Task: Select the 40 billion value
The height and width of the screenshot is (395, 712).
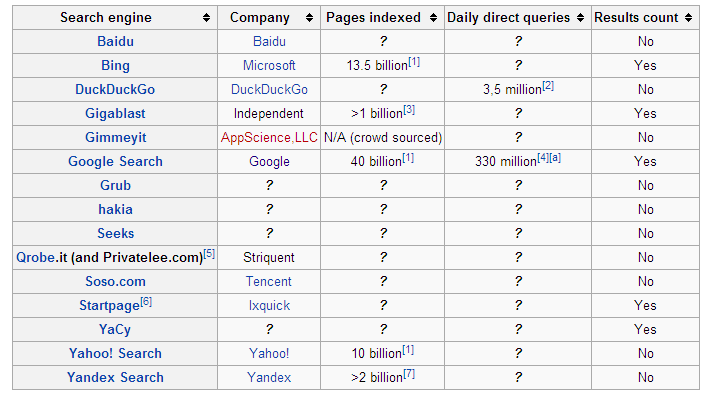Action: pos(376,162)
